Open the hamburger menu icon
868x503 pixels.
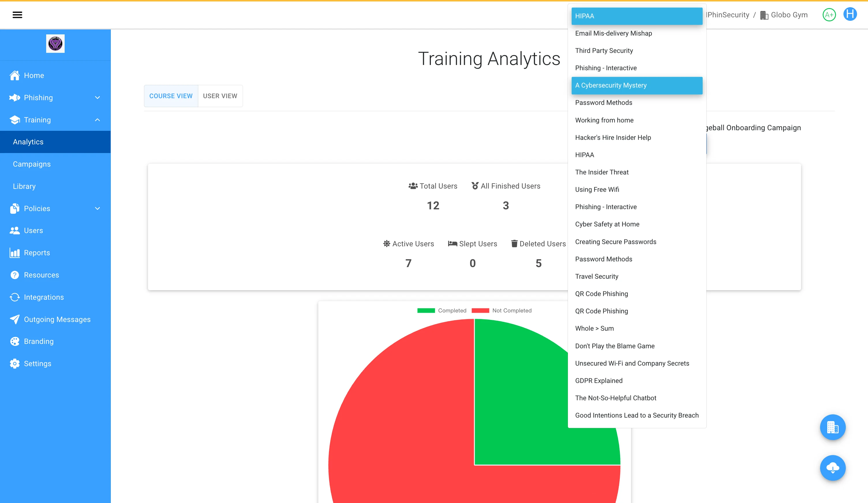17,15
